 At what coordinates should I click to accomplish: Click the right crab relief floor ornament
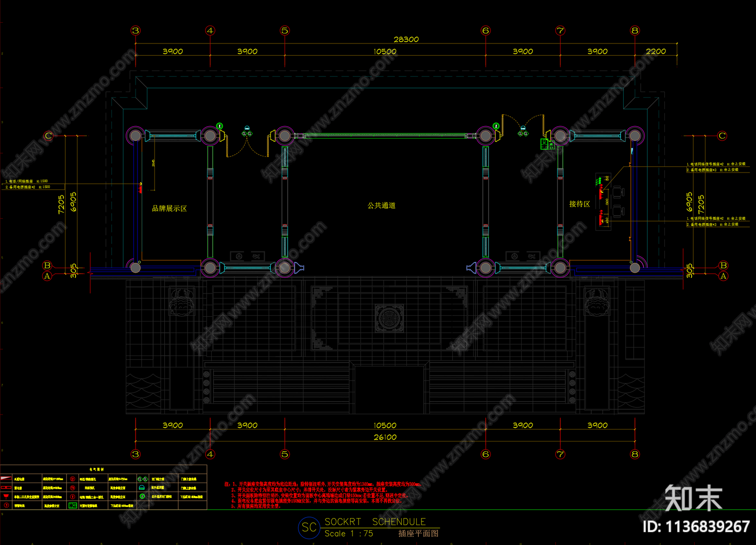tap(597, 303)
